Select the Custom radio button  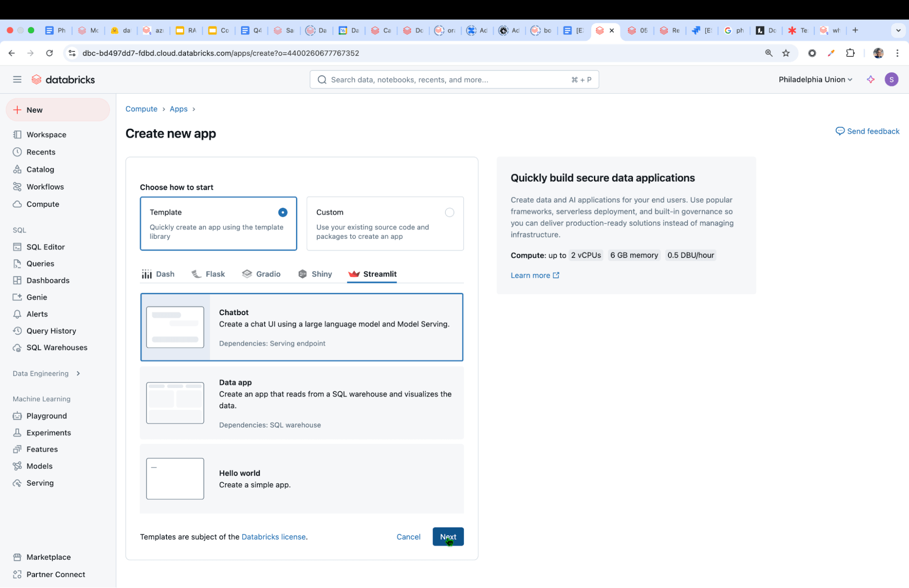(x=449, y=212)
